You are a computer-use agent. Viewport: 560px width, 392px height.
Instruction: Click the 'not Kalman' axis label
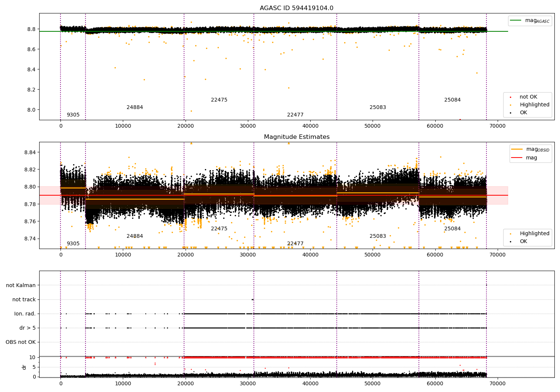[x=21, y=286]
